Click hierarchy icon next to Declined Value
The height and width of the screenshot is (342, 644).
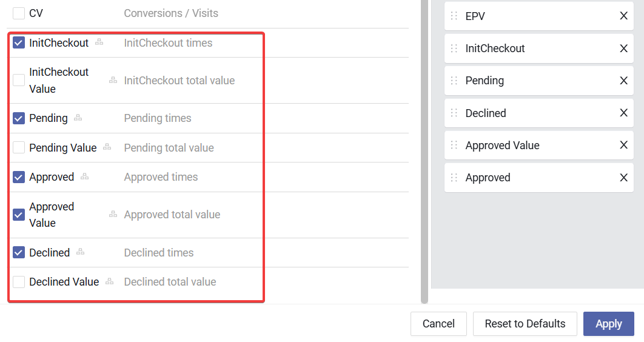coord(110,281)
